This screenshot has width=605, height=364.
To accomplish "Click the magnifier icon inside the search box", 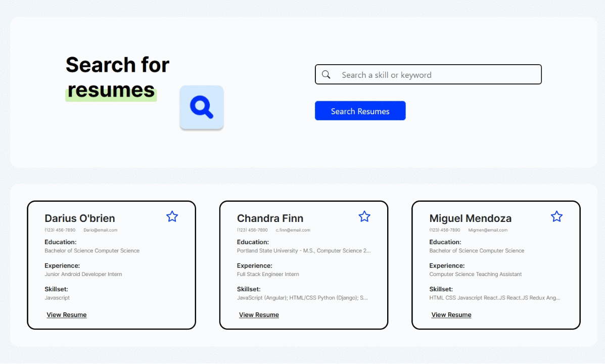I will (x=327, y=75).
